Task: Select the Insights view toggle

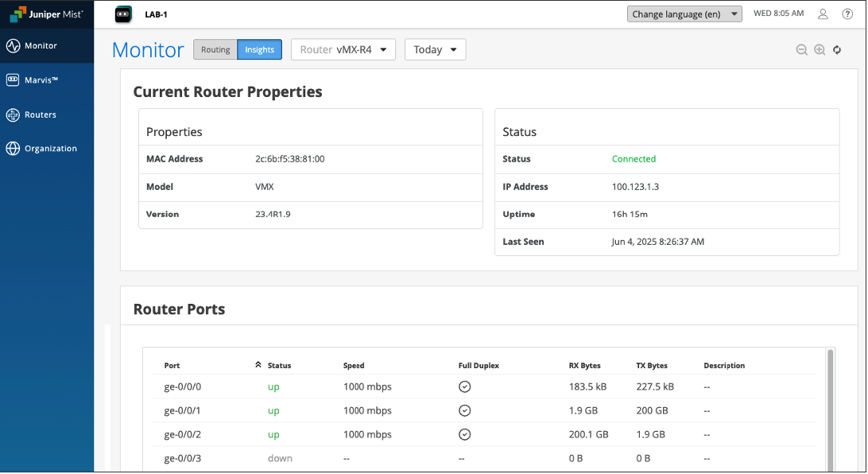Action: tap(259, 50)
